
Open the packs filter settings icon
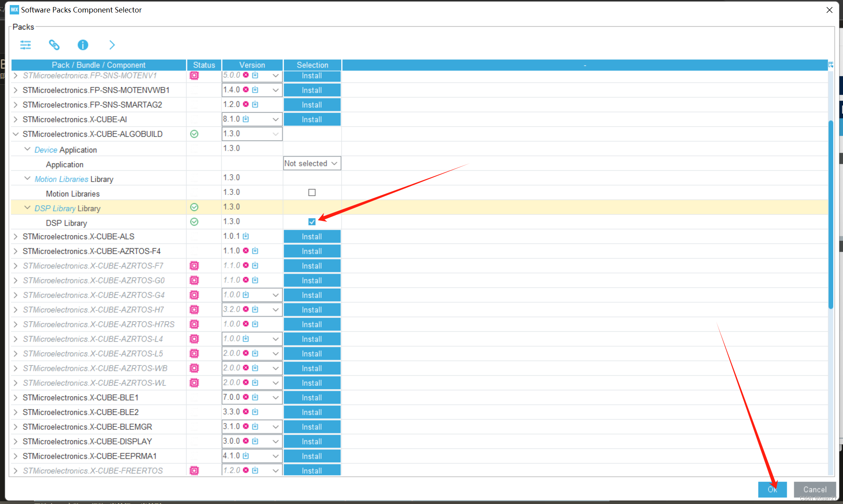pyautogui.click(x=25, y=45)
